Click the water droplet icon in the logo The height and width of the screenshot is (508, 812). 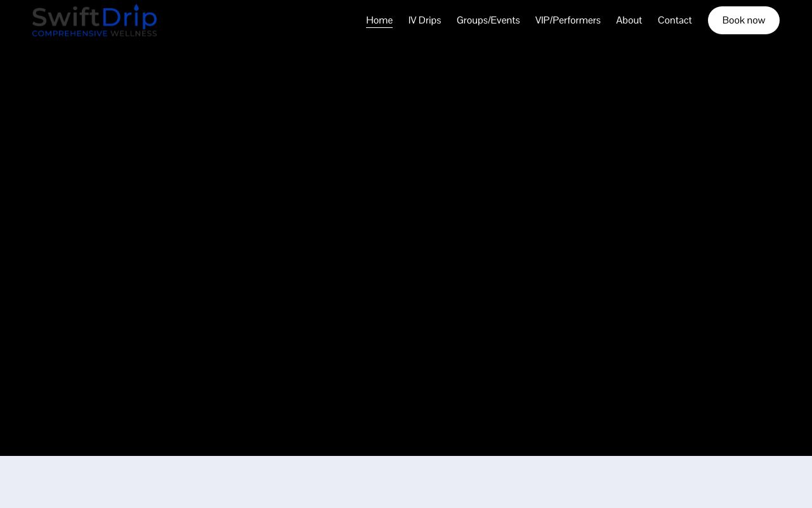click(x=136, y=8)
